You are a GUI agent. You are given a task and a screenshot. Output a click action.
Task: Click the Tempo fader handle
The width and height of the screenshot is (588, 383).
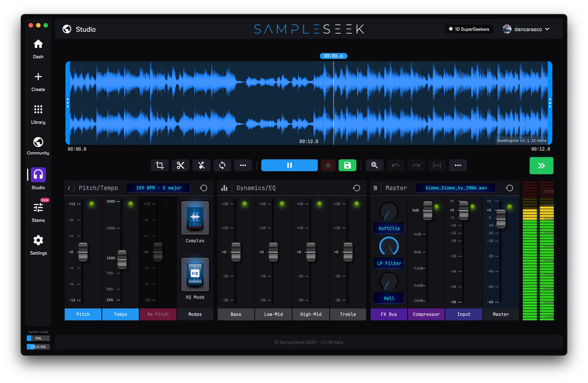(x=122, y=259)
